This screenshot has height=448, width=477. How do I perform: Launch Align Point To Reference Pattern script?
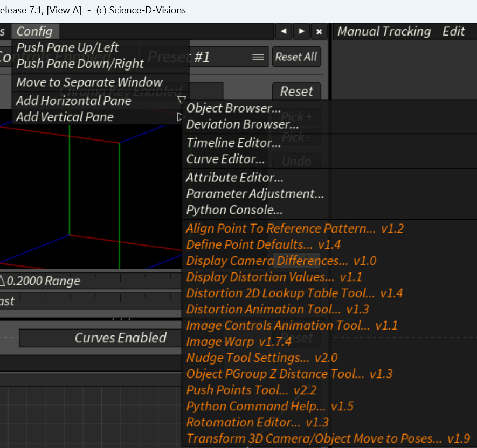pos(330,228)
